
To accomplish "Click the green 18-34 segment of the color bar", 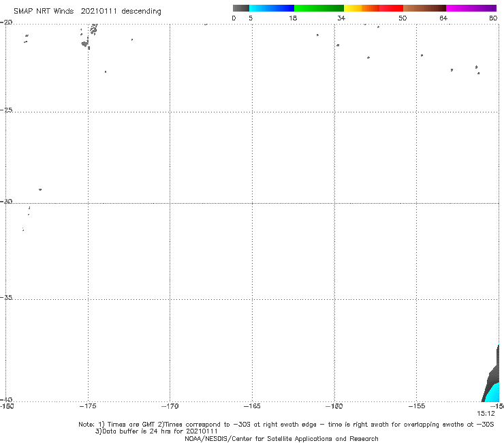I will tap(319, 8).
